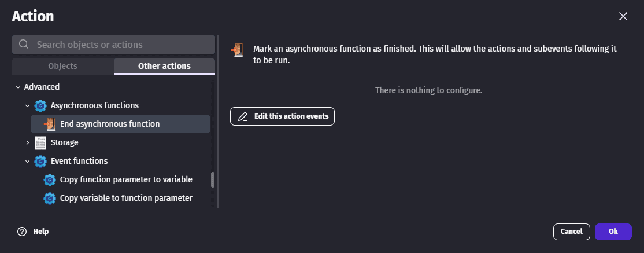Click the Asynchronous functions gear icon

click(40, 105)
